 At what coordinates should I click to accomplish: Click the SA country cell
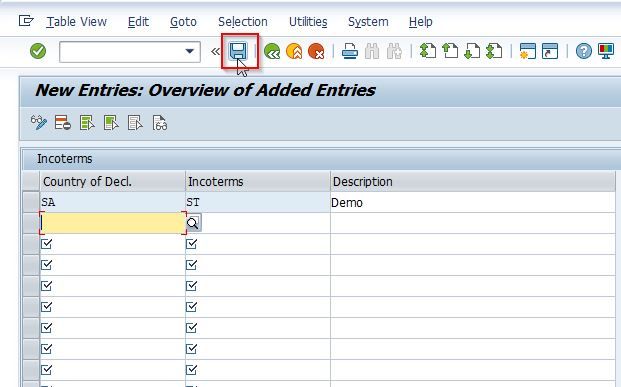pos(112,202)
